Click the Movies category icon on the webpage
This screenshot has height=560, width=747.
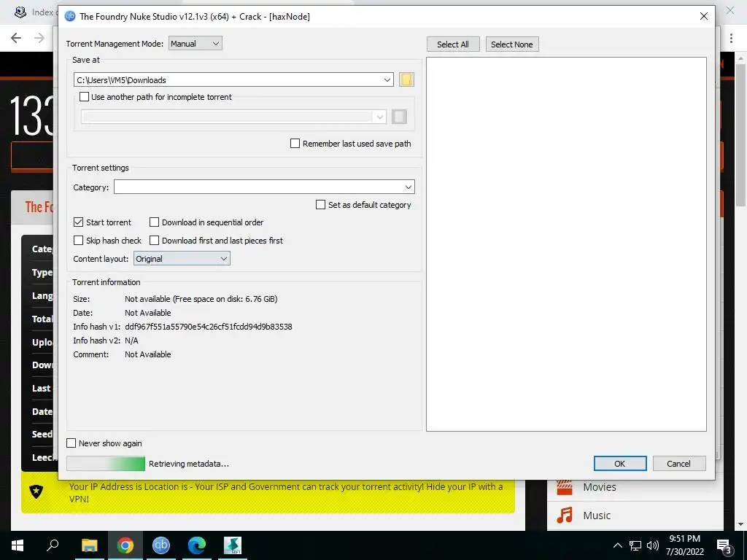(565, 487)
